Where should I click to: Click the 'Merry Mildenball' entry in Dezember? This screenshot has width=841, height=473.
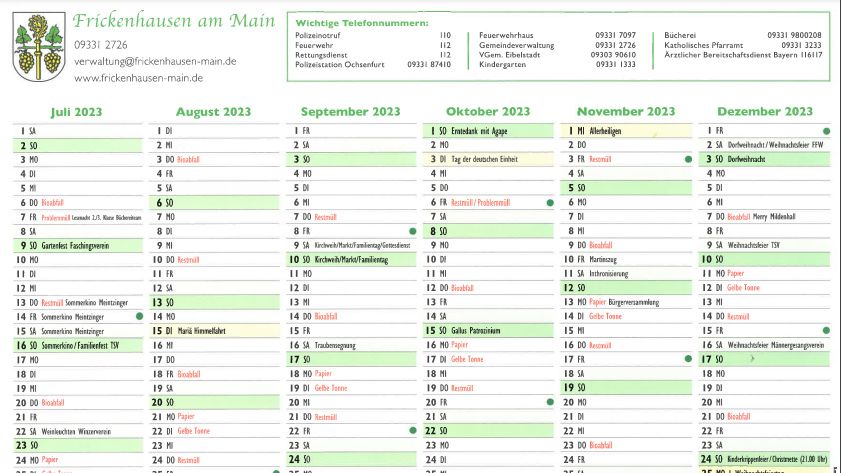pos(774,217)
